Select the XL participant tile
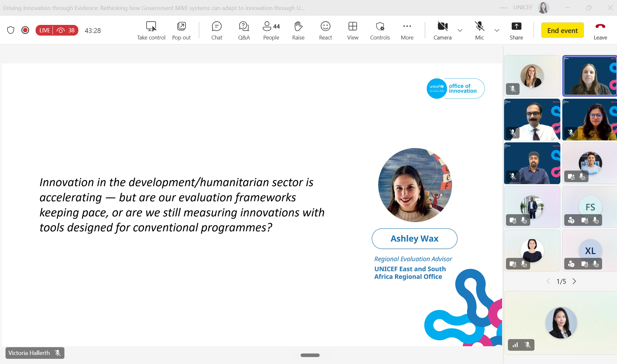The height and width of the screenshot is (364, 617). click(589, 250)
